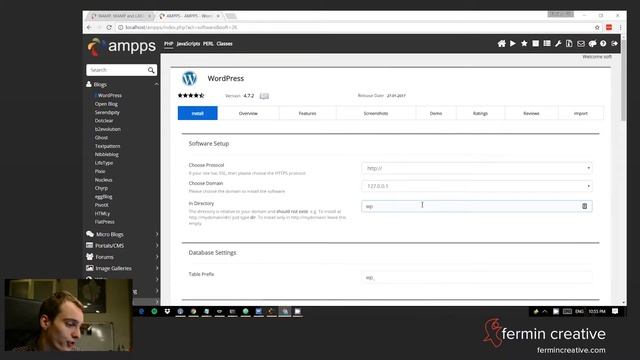The height and width of the screenshot is (360, 640).
Task: Click the logout arrow icon
Action: click(614, 44)
